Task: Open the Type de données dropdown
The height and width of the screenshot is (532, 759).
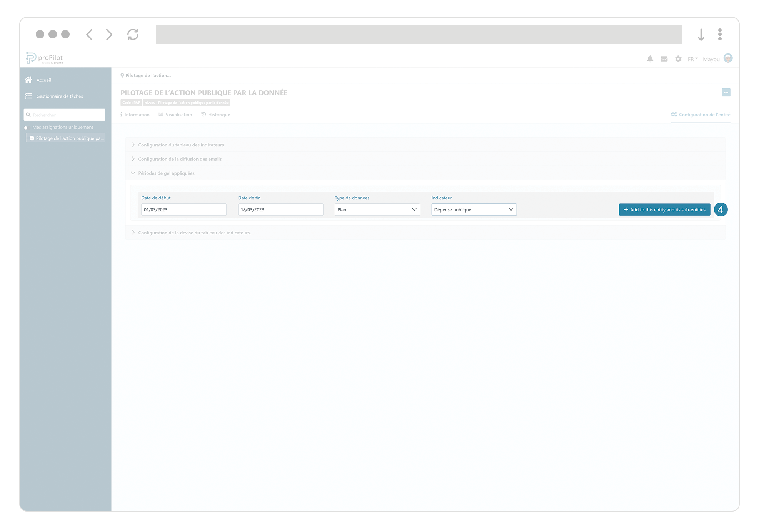Action: click(x=377, y=209)
